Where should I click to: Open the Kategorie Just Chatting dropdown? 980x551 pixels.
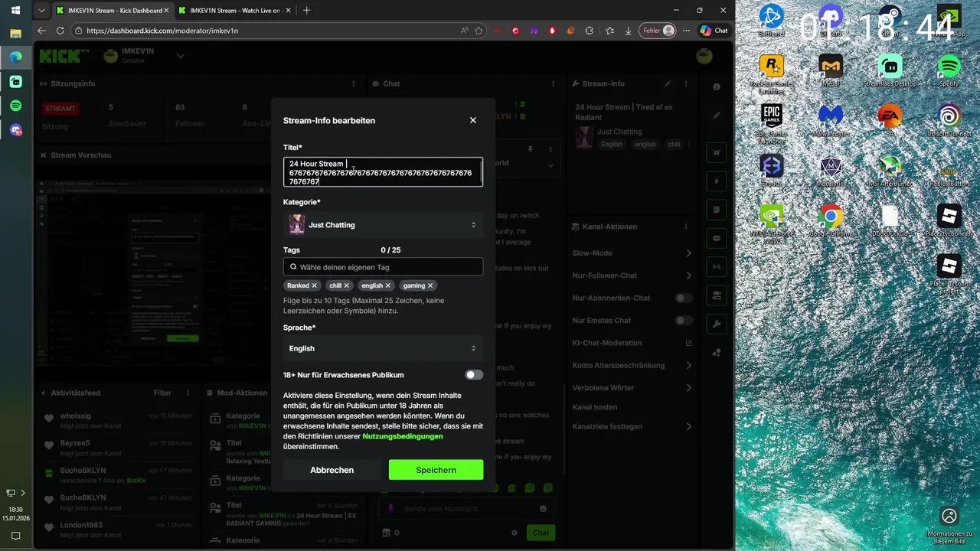[383, 225]
